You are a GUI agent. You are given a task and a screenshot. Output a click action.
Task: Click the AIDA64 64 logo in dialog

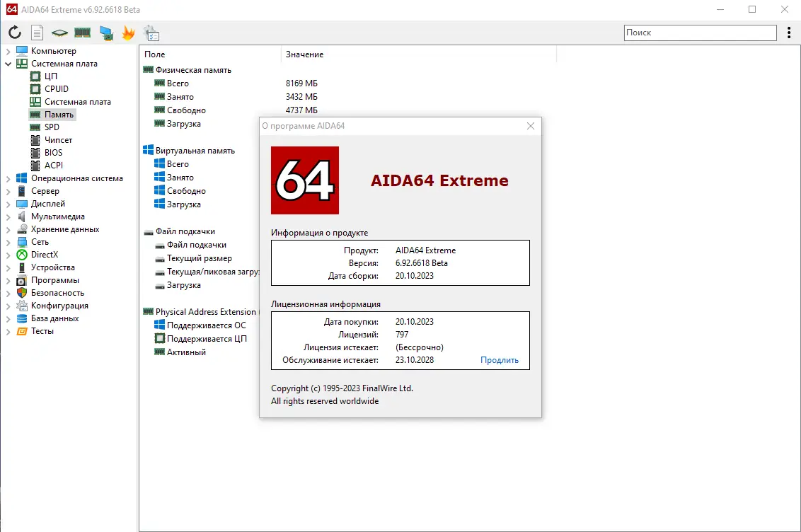[x=305, y=180]
